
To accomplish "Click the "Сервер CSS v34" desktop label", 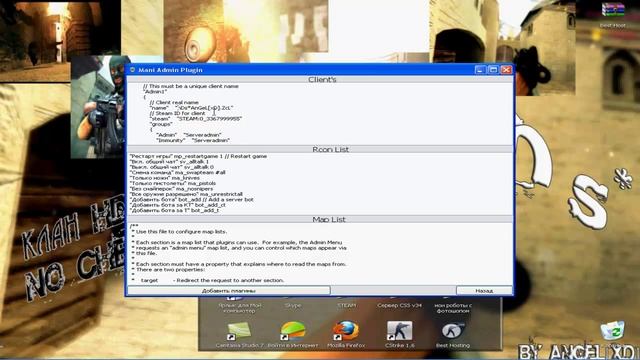I will pos(400,305).
